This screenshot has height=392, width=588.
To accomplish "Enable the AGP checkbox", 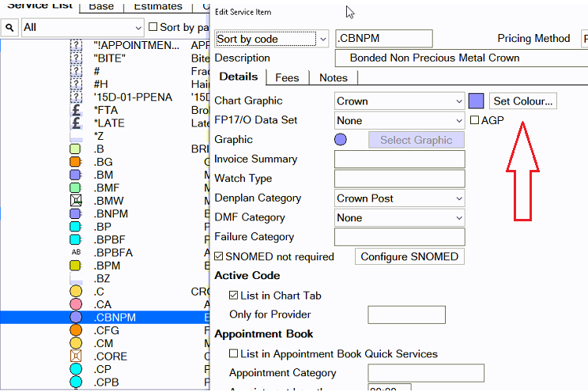I will click(x=474, y=120).
